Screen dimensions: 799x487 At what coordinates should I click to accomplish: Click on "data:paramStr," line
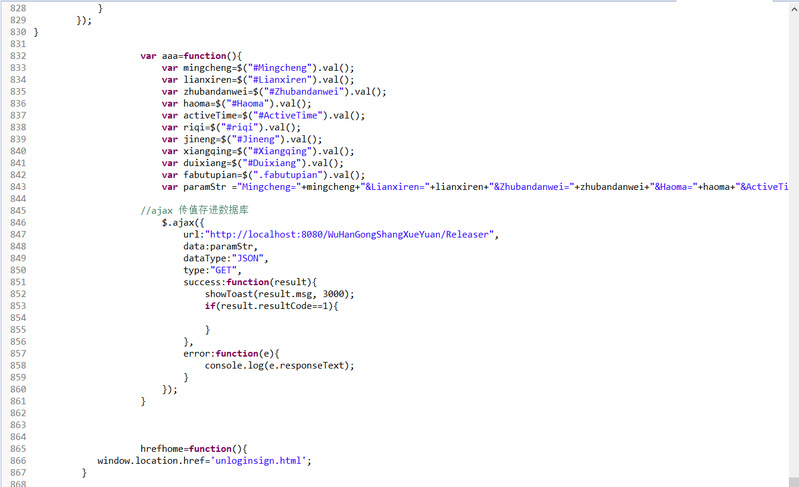pyautogui.click(x=221, y=247)
